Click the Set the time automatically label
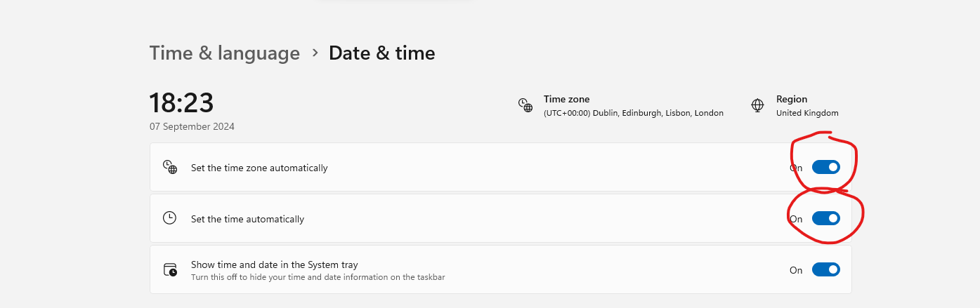The width and height of the screenshot is (980, 308). (x=247, y=219)
